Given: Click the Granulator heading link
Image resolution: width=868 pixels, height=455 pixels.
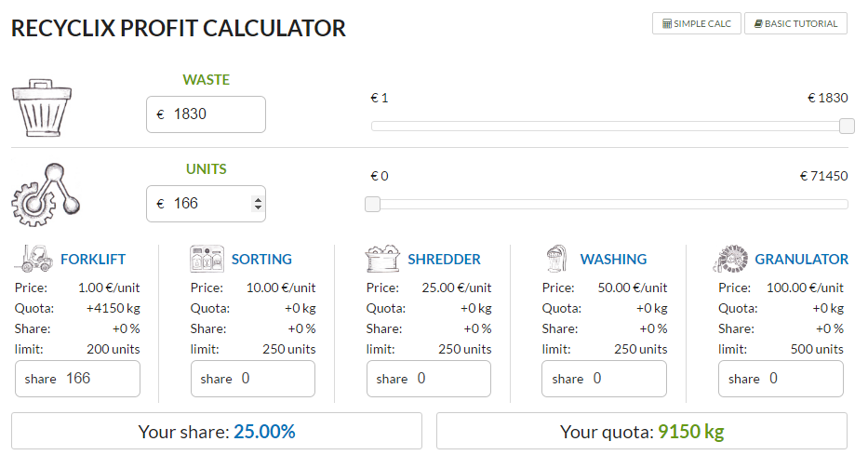Looking at the screenshot, I should pos(801,260).
